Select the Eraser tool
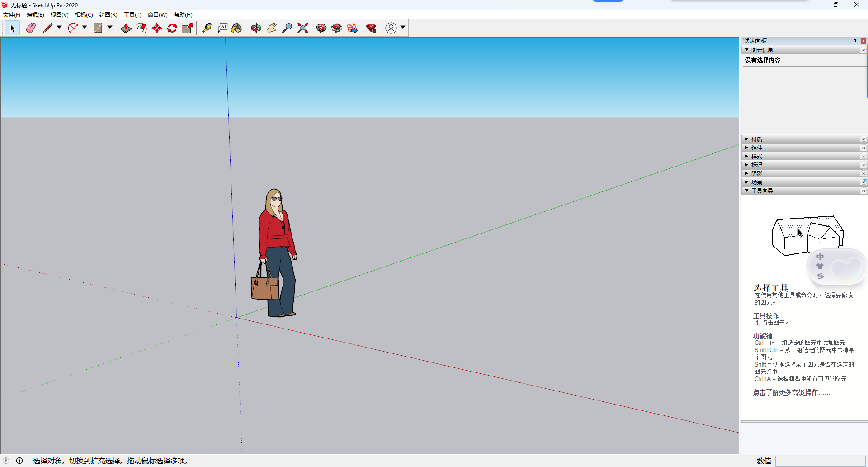The width and height of the screenshot is (868, 467). [x=30, y=28]
